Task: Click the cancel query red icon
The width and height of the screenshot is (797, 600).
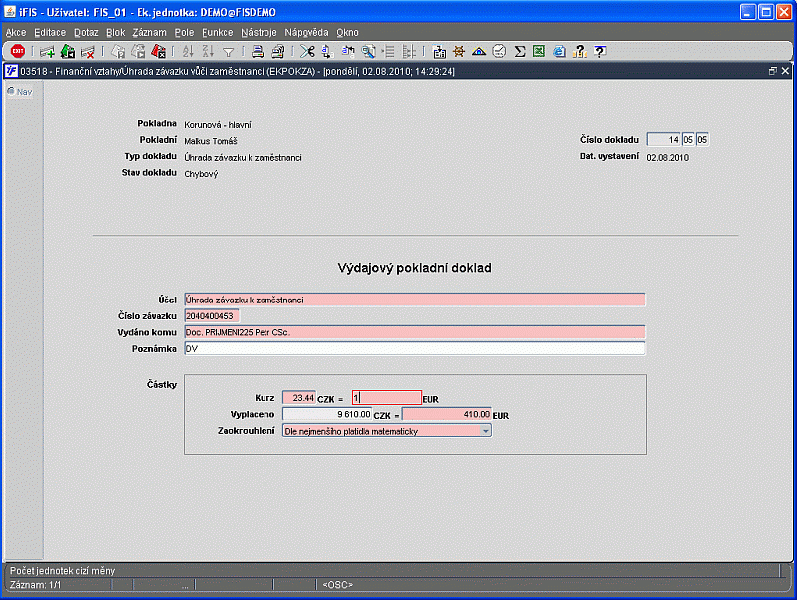Action: click(x=159, y=51)
